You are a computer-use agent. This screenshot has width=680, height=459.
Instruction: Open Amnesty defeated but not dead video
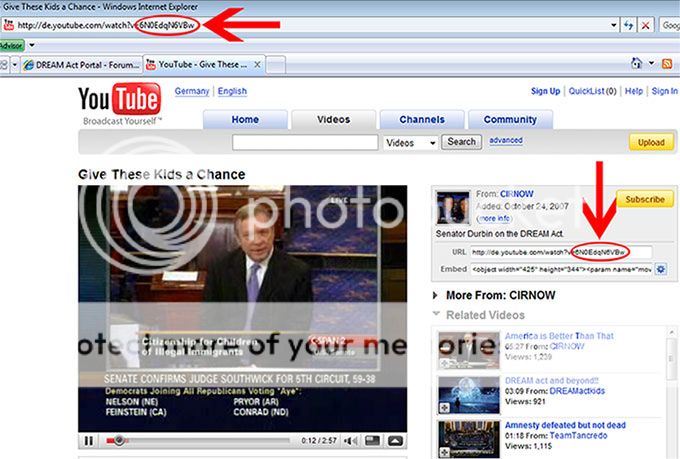click(565, 425)
